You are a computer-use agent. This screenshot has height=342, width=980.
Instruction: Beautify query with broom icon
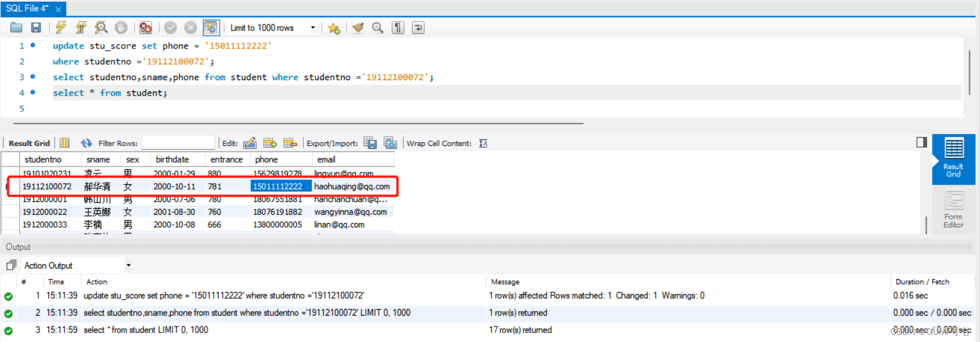(358, 28)
